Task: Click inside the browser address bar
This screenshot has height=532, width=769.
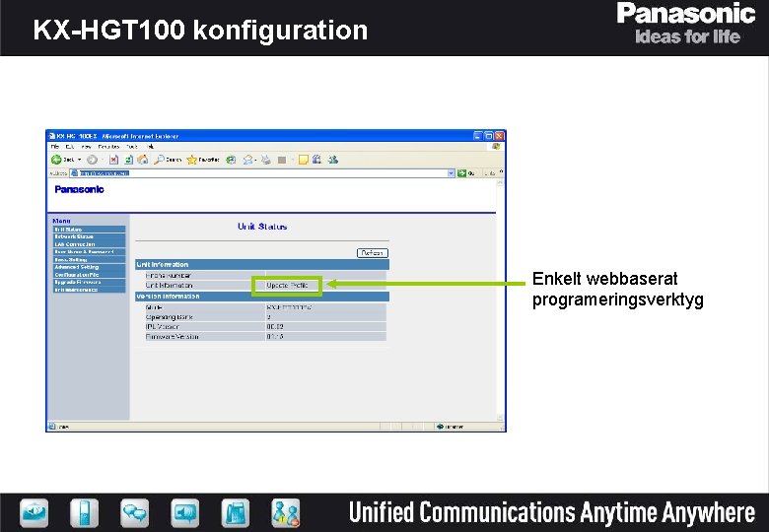Action: [x=260, y=173]
